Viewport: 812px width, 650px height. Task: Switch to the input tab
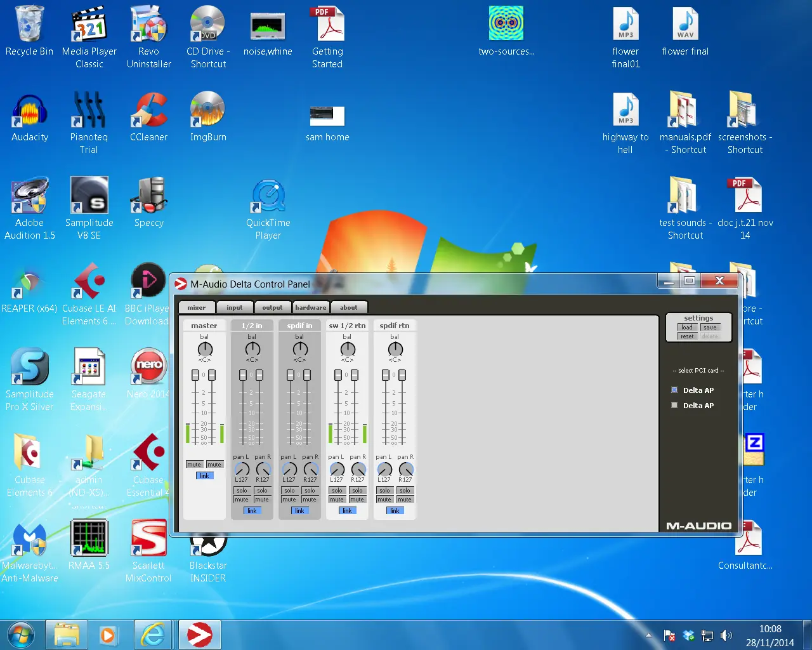(235, 307)
